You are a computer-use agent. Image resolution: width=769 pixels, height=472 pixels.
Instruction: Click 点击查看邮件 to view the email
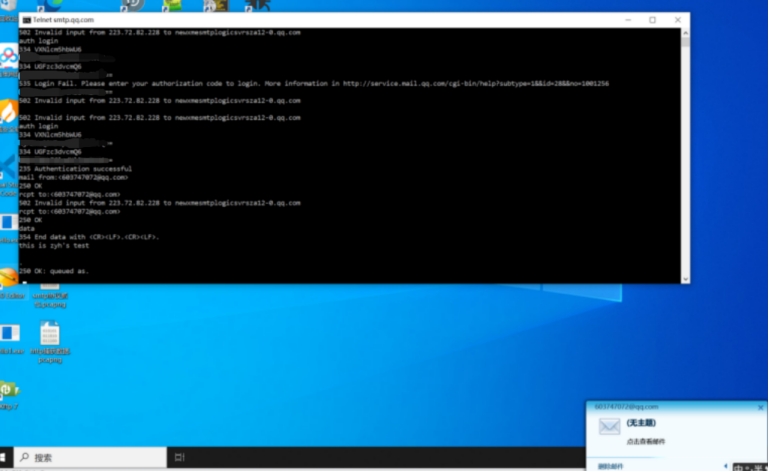coord(646,441)
